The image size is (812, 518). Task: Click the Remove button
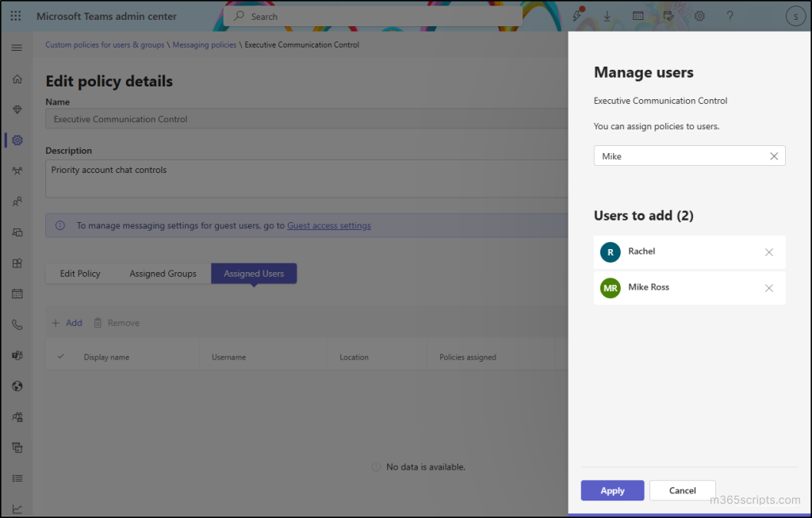(117, 323)
